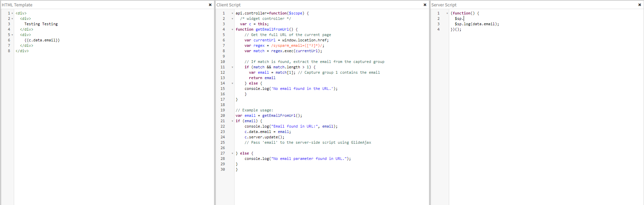Viewport: 644px width, 205px height.
Task: Collapse the fold arrow on HTML line 2
Action: pyautogui.click(x=12, y=19)
